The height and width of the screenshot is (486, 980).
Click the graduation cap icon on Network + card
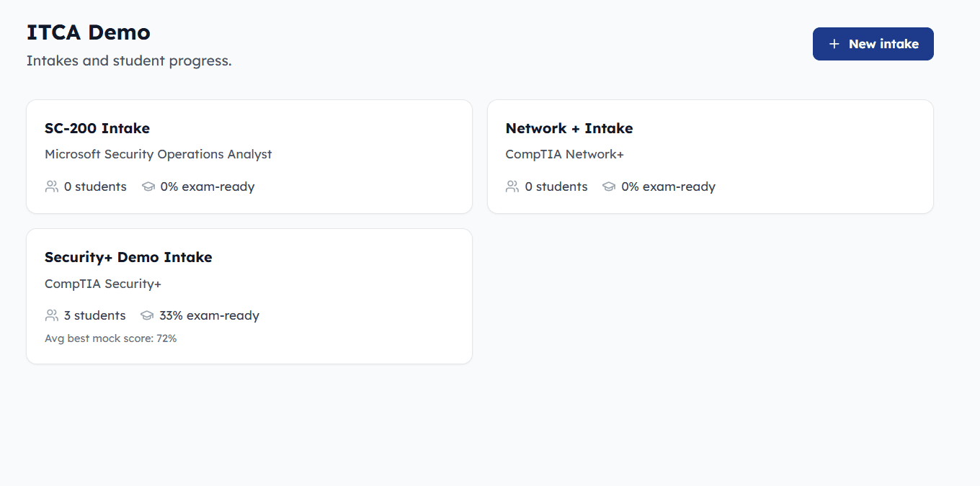(x=609, y=186)
